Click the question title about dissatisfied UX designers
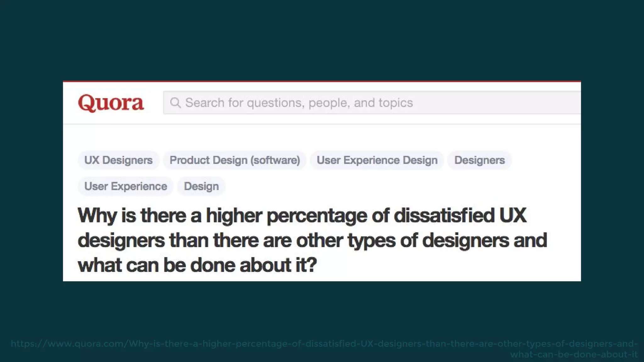This screenshot has width=644, height=362. pyautogui.click(x=313, y=240)
